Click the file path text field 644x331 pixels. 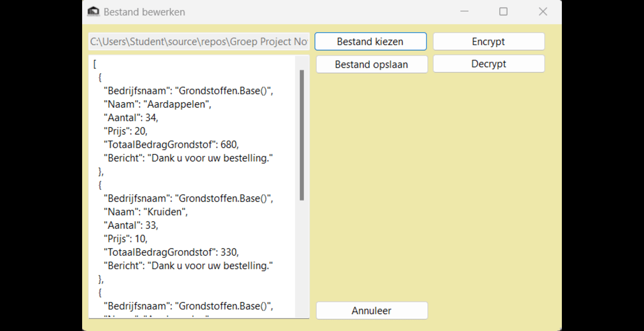[x=199, y=42]
